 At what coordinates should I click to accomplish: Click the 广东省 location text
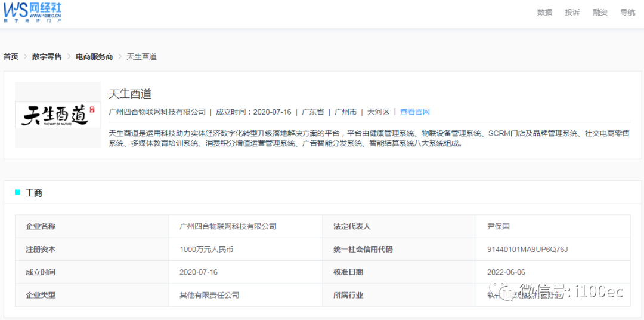[x=312, y=112]
